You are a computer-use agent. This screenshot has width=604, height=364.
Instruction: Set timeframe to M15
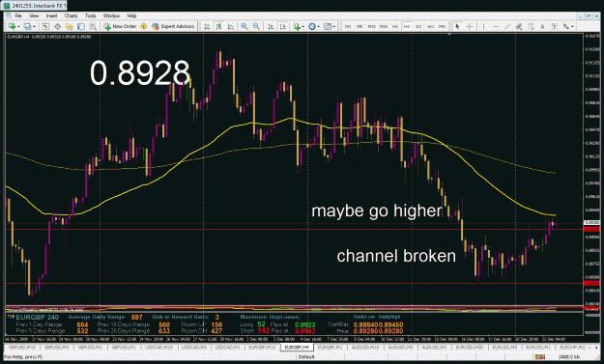pyautogui.click(x=371, y=26)
